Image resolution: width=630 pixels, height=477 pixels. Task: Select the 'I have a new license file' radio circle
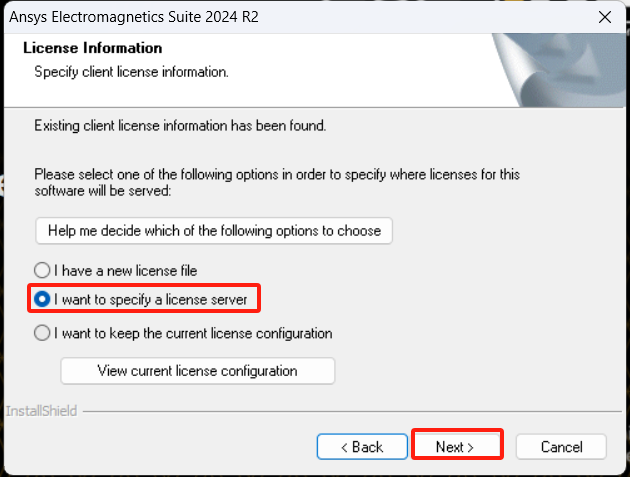[42, 270]
